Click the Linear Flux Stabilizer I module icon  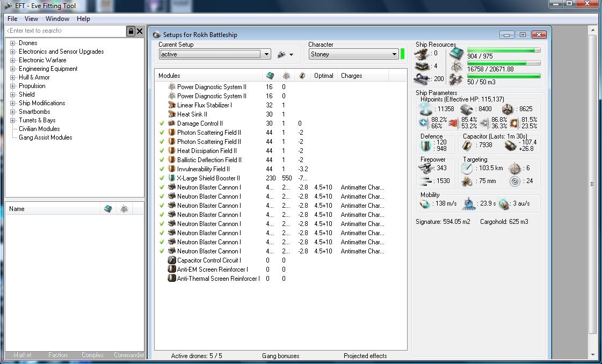172,105
